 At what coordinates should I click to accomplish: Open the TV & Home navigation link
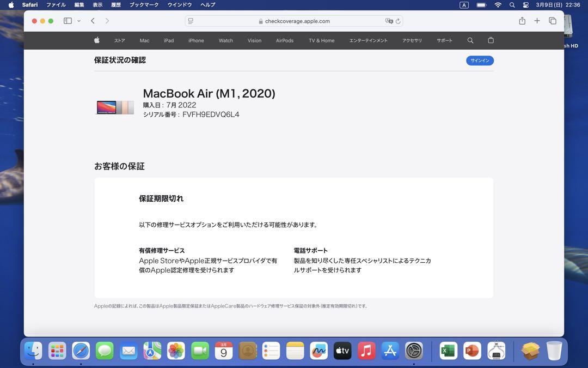(x=321, y=40)
